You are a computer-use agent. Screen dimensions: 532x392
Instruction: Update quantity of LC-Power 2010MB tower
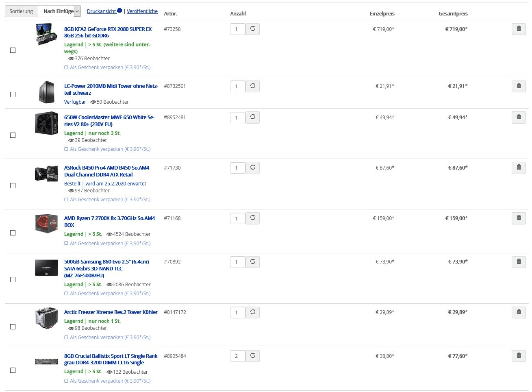(252, 86)
